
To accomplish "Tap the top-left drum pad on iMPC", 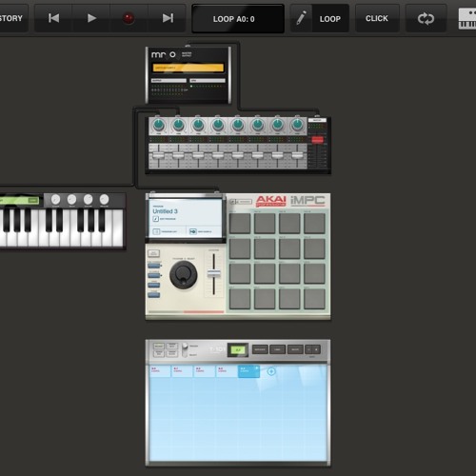I will tap(240, 224).
